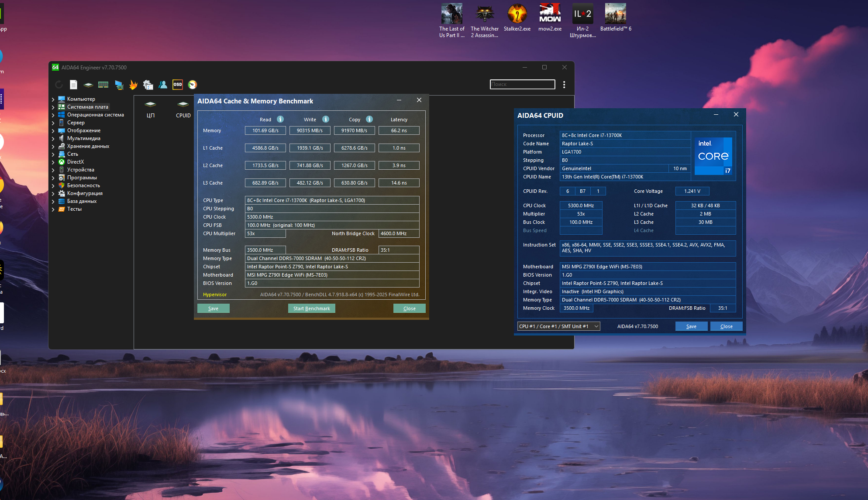Open the CPUID item in main pane
Image resolution: width=868 pixels, height=500 pixels.
pos(183,109)
